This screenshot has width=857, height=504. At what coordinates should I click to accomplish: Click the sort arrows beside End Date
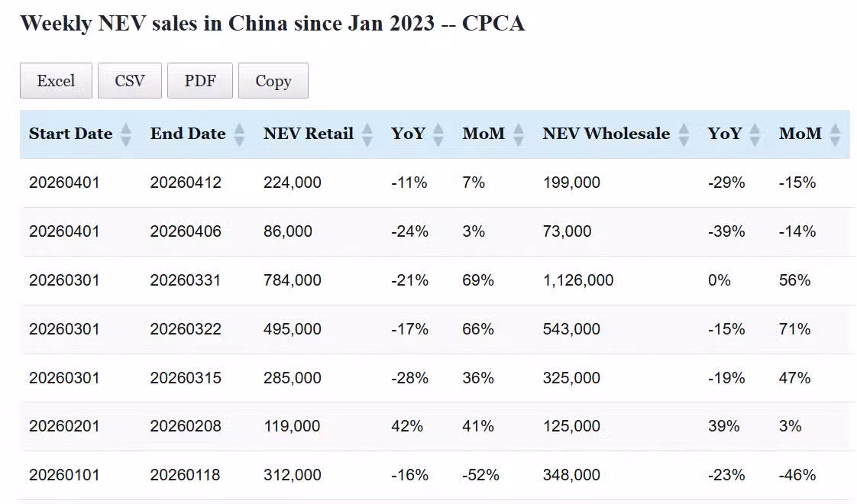click(x=239, y=134)
